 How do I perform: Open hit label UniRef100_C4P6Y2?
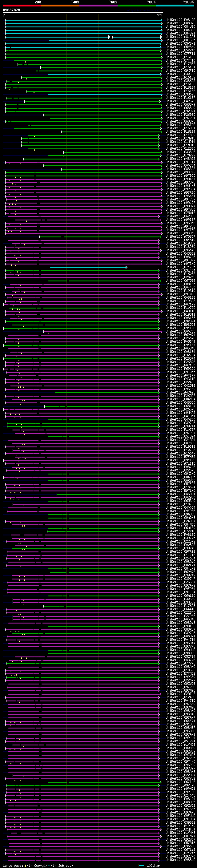click(x=180, y=101)
